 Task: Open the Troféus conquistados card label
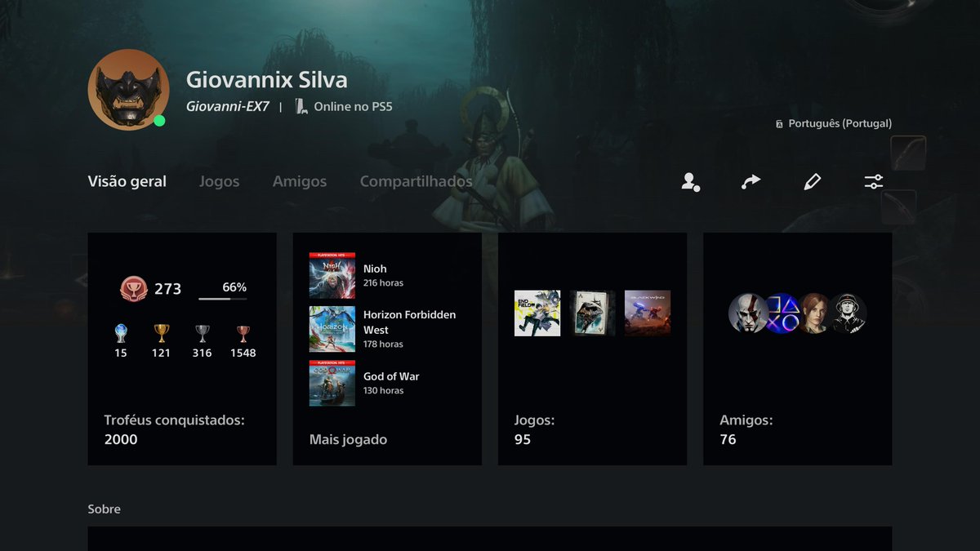[x=175, y=420]
